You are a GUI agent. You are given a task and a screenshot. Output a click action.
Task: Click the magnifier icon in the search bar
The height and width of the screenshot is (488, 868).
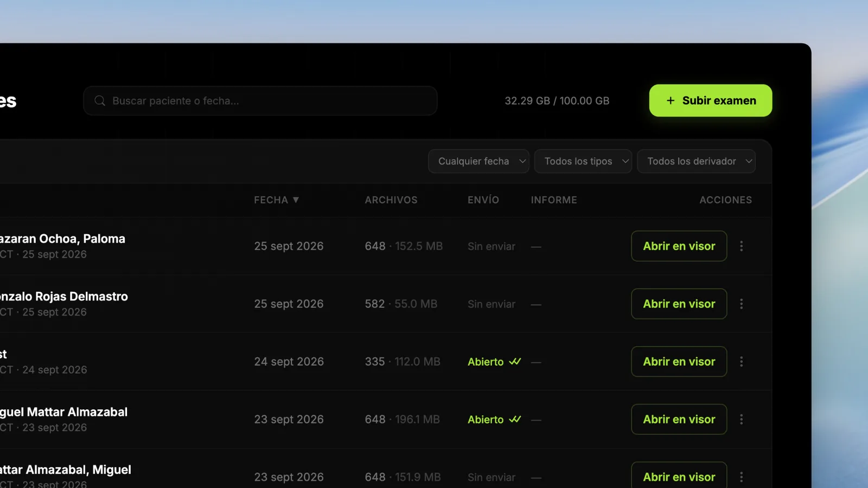(100, 101)
